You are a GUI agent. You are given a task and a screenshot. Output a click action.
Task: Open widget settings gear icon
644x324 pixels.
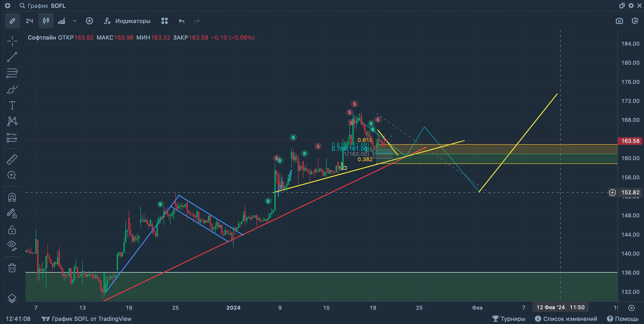[631, 6]
